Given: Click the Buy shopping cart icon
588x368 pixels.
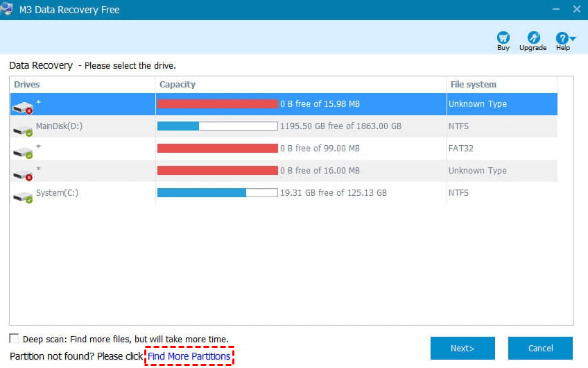Looking at the screenshot, I should point(503,37).
